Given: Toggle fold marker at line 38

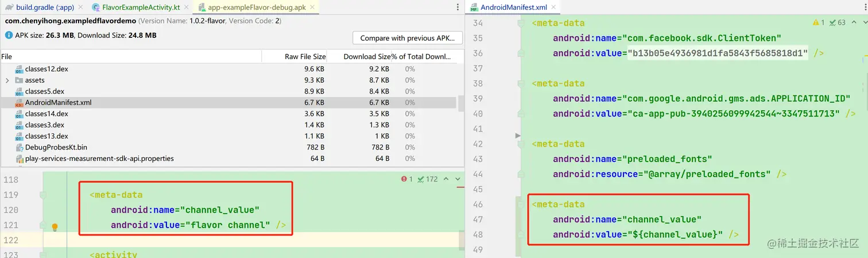Looking at the screenshot, I should click(x=521, y=84).
